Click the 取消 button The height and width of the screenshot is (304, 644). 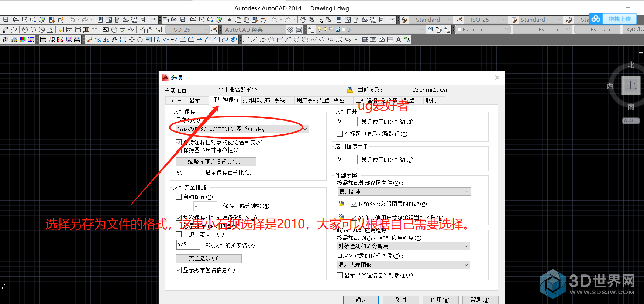tap(401, 300)
